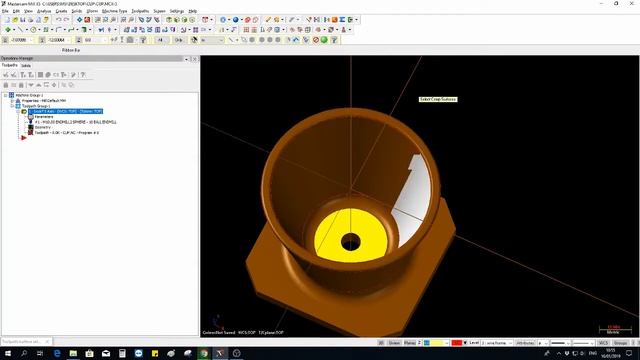Open the Settings menu
This screenshot has height=360, width=640.
[177, 11]
